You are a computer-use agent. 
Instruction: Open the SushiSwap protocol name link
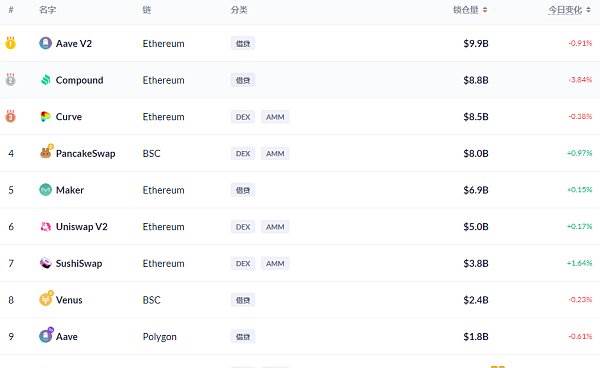79,263
